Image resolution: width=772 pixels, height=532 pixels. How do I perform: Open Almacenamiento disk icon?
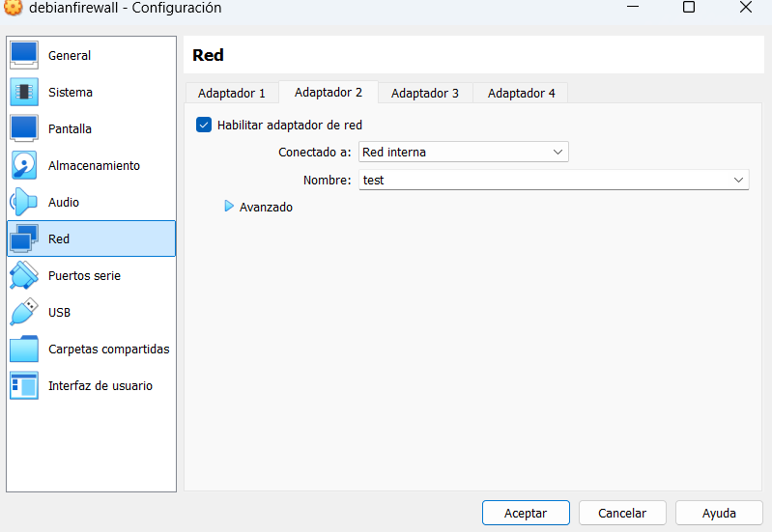coord(24,165)
